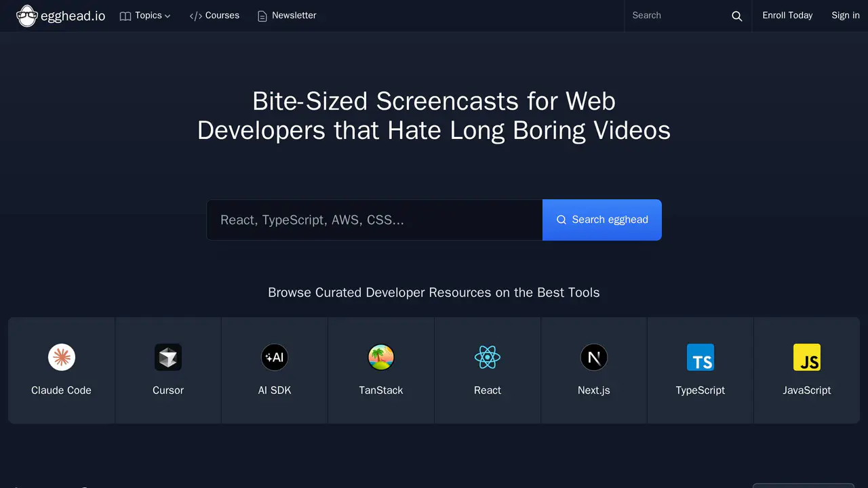The image size is (868, 488).
Task: Expand the Topics dropdown chevron
Action: [167, 16]
